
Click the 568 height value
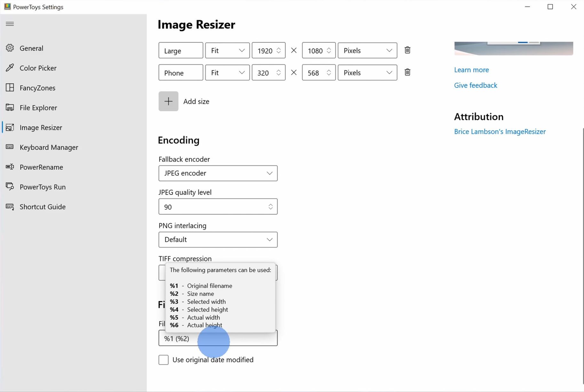click(x=313, y=73)
